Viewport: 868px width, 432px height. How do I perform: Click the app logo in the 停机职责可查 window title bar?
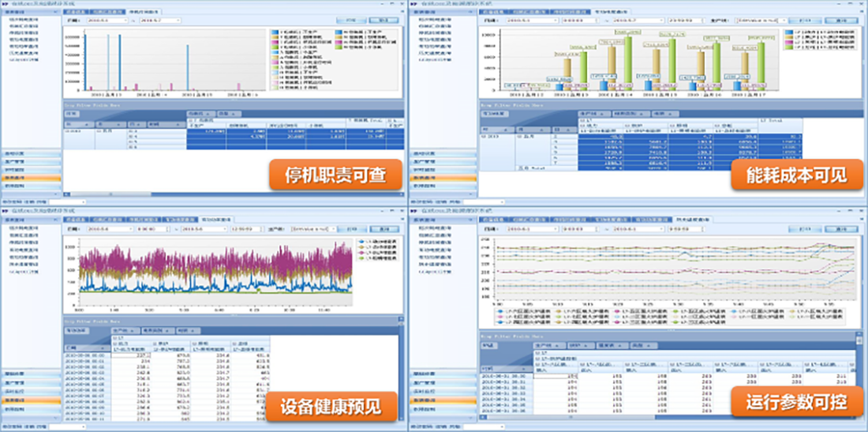[x=5, y=3]
